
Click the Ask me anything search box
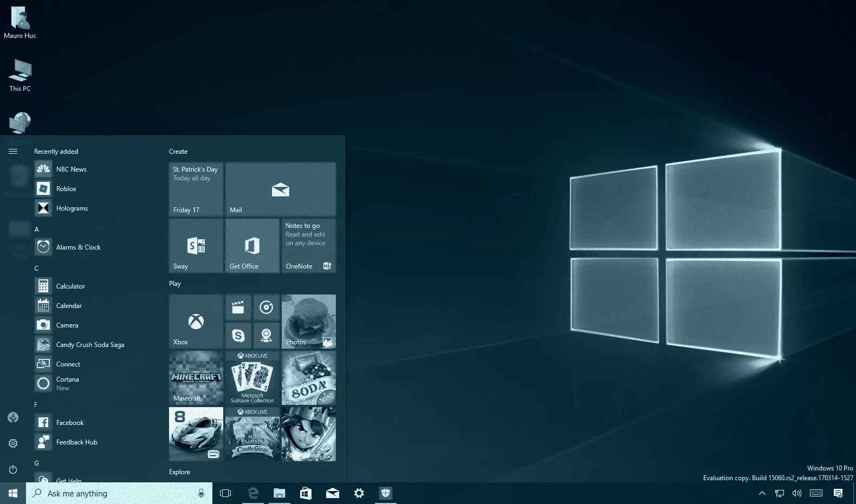pos(119,493)
